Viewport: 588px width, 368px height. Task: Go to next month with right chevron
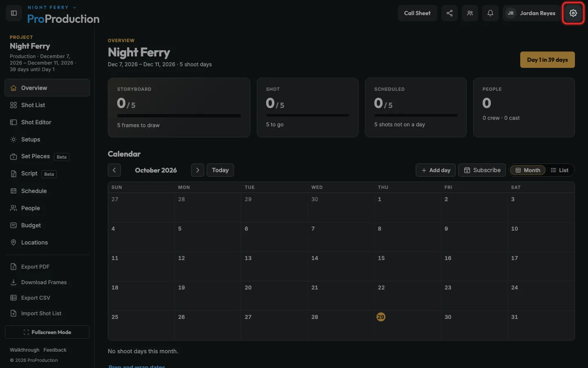pos(198,170)
